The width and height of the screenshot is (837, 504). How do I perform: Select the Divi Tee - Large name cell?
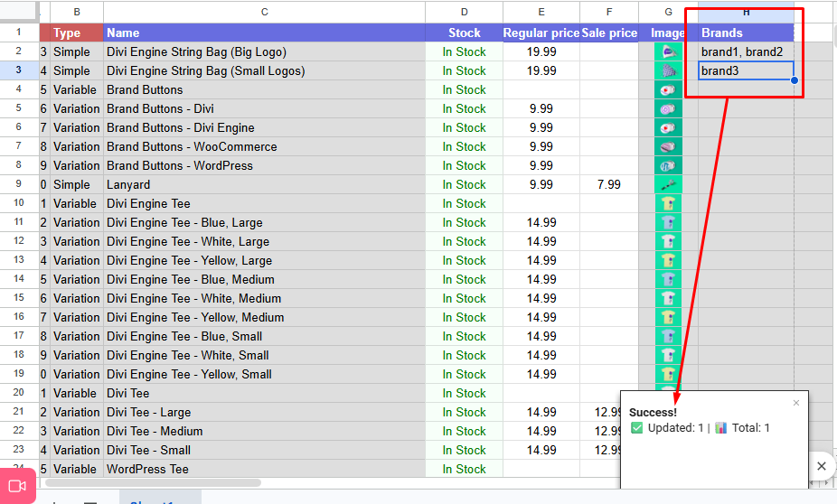pos(264,412)
